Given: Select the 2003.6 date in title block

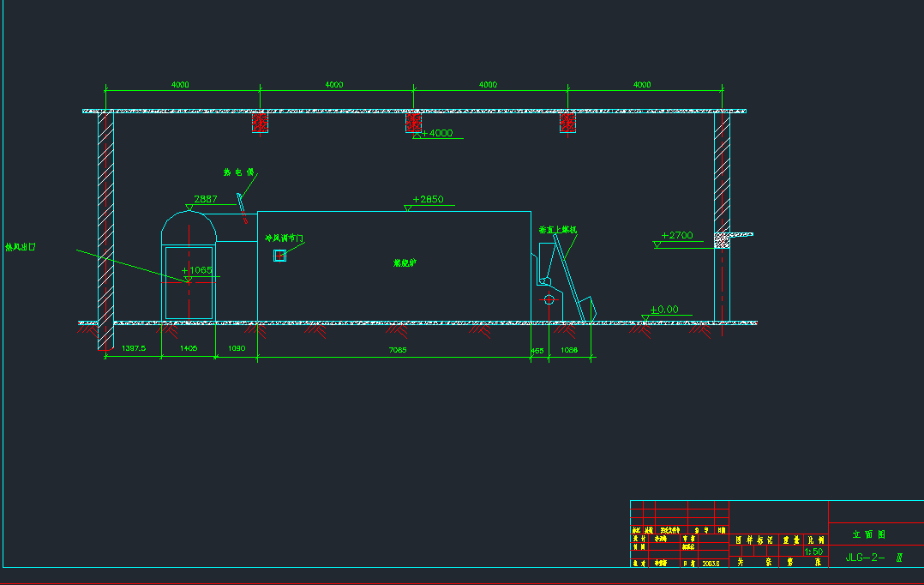Looking at the screenshot, I should tap(711, 564).
